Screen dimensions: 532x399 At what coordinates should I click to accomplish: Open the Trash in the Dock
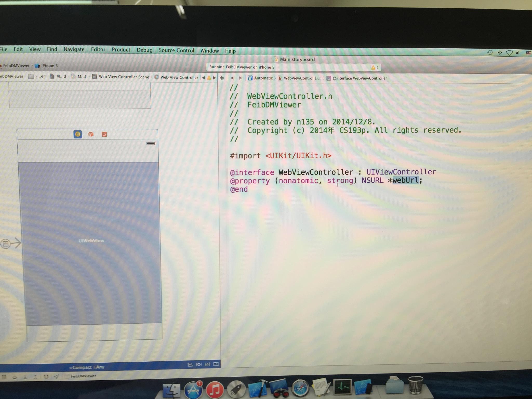(x=416, y=385)
